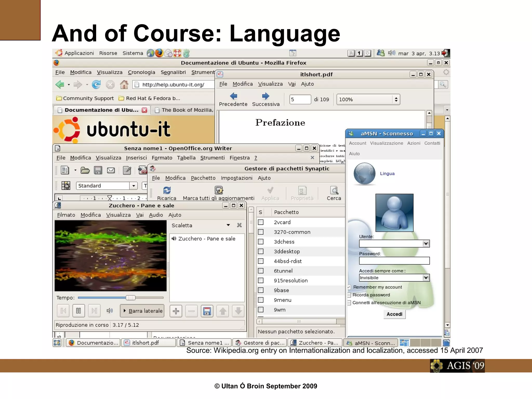Click Ricarica reload icon in Synaptic
The height and width of the screenshot is (399, 532).
click(167, 190)
